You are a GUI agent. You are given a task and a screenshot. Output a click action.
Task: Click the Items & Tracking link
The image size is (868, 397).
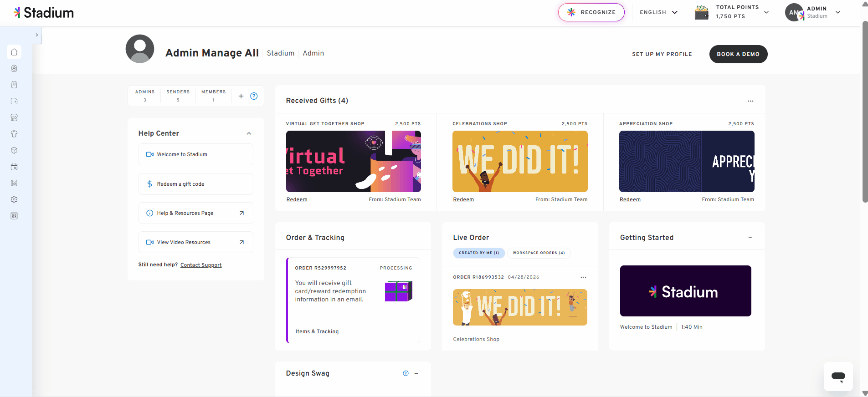[317, 331]
